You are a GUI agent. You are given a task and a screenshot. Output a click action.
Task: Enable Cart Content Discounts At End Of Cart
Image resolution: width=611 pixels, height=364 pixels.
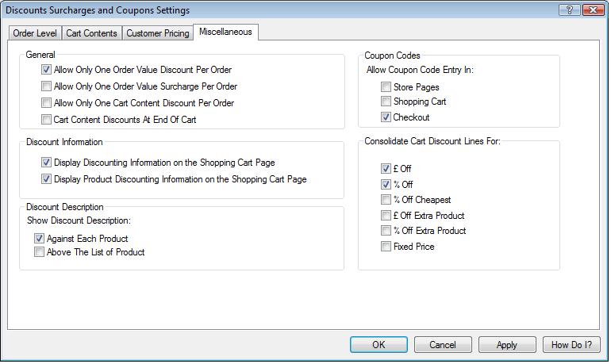pyautogui.click(x=47, y=120)
